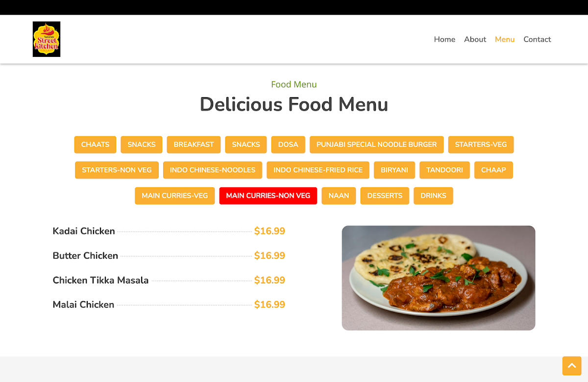588x382 pixels.
Task: Switch to the Biryani tab
Action: click(394, 170)
